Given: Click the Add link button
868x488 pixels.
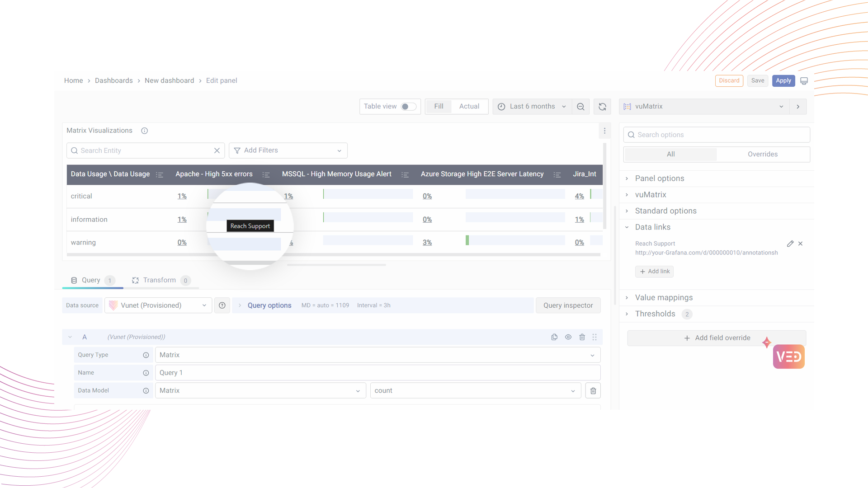Looking at the screenshot, I should click(654, 271).
